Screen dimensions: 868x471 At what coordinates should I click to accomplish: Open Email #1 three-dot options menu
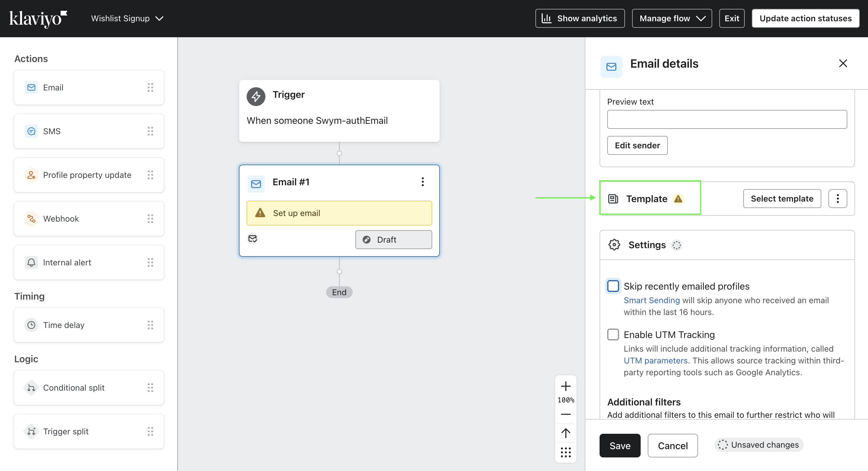(422, 182)
